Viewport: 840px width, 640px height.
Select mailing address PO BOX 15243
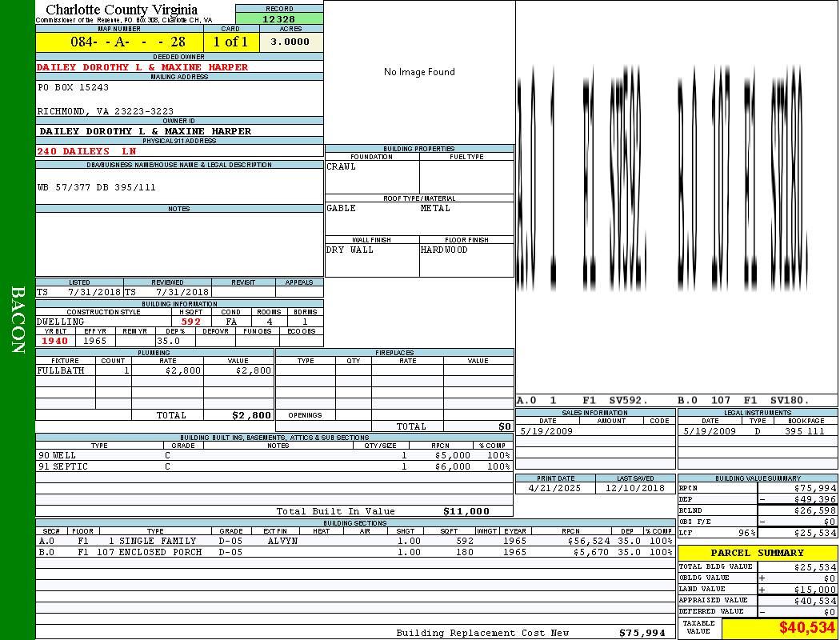[x=73, y=86]
